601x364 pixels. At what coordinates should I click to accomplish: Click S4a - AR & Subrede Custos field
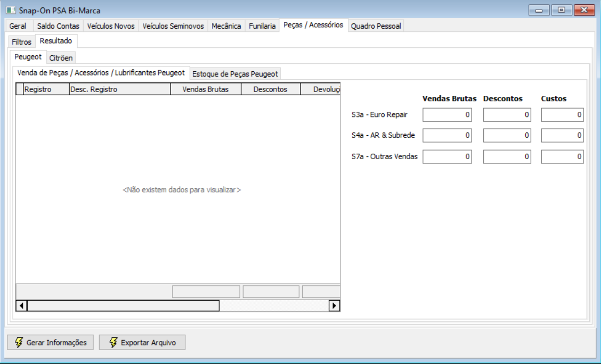562,136
